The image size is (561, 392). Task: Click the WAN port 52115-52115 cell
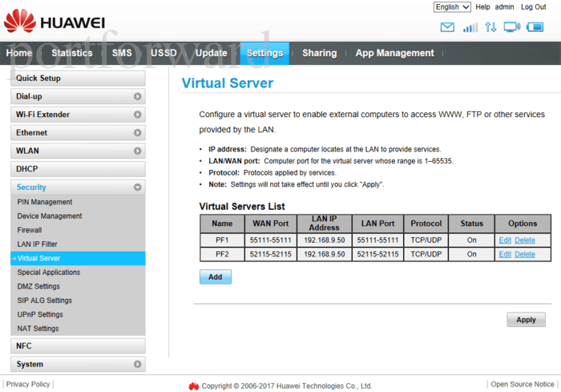click(271, 254)
